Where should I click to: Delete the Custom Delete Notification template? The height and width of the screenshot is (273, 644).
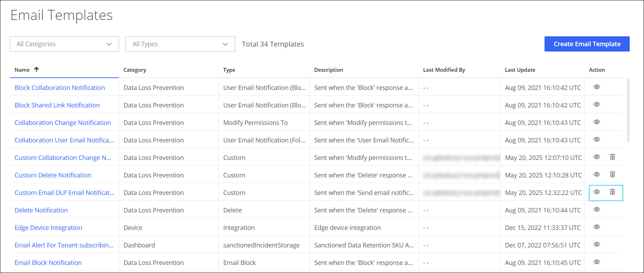(x=612, y=174)
